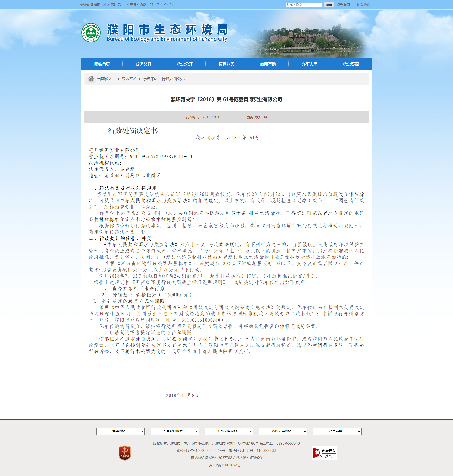Image resolution: width=453 pixels, height=476 pixels.
Task: Click the 法定代表人：吴春超 line
Action: coord(112,169)
